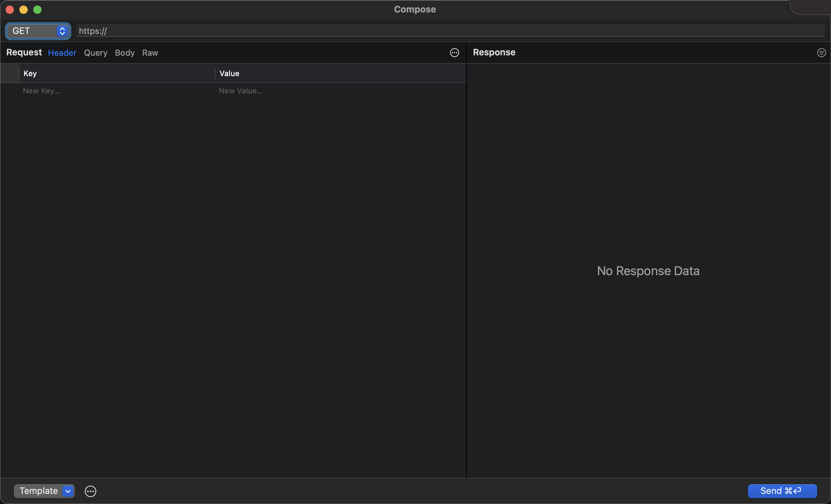
Task: Expand the Template dropdown chevron
Action: (x=68, y=491)
